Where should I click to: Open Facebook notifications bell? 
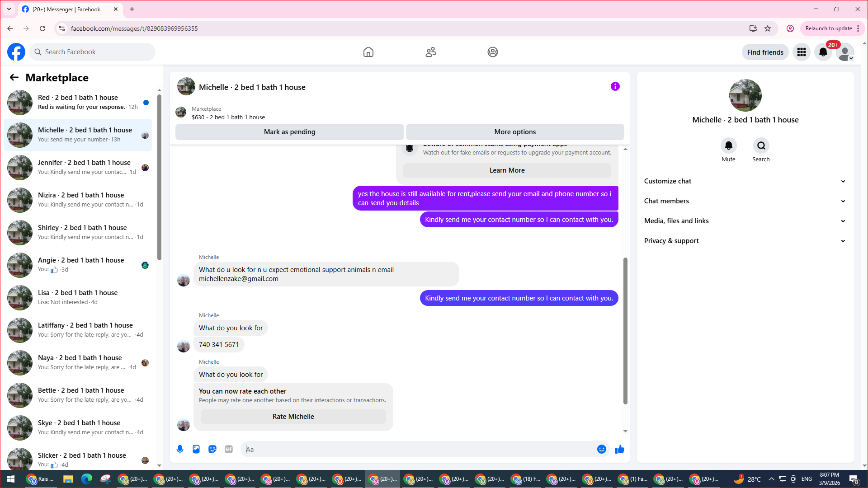(823, 52)
